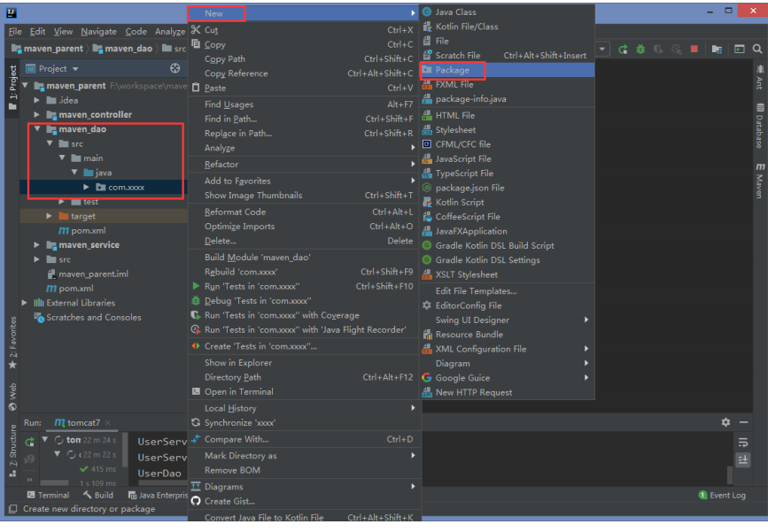This screenshot has width=768, height=532.
Task: Expand the com.xxxx package node
Action: [x=86, y=187]
